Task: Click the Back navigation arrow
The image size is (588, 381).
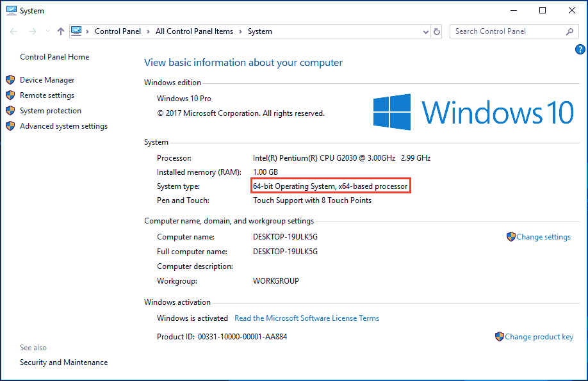Action: (13, 31)
